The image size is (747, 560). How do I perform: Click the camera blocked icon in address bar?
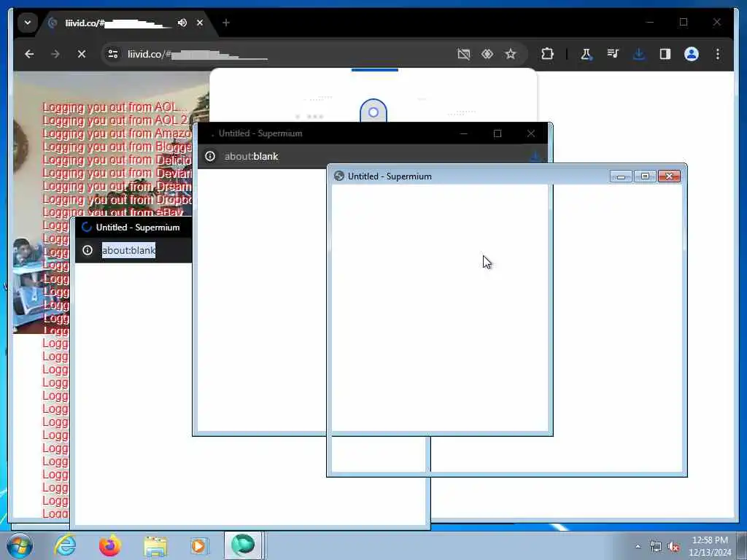(x=463, y=54)
